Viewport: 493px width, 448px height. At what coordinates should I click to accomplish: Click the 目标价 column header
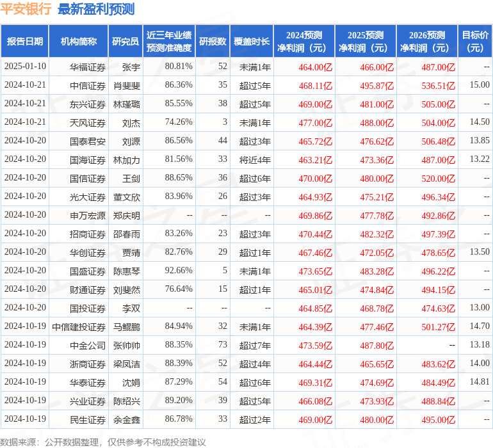[475, 41]
